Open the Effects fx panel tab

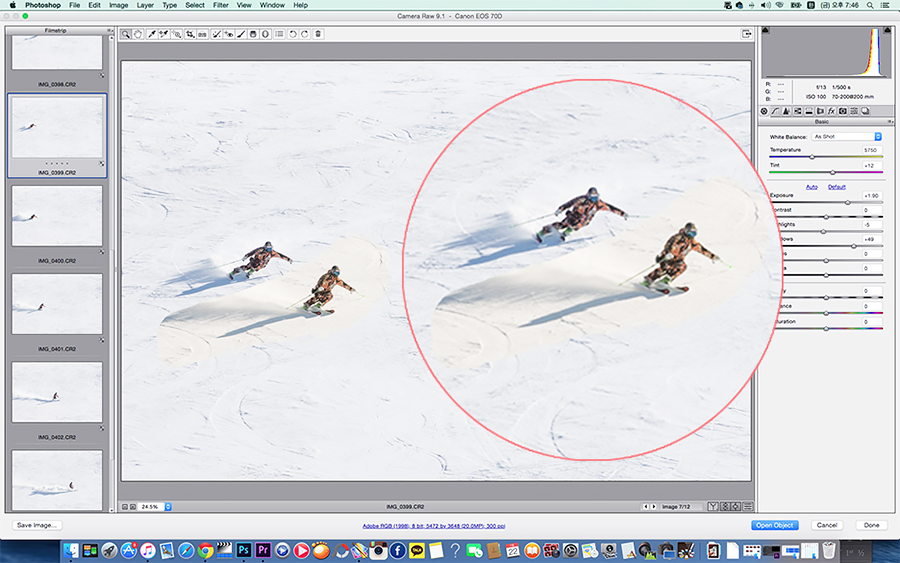click(x=831, y=111)
